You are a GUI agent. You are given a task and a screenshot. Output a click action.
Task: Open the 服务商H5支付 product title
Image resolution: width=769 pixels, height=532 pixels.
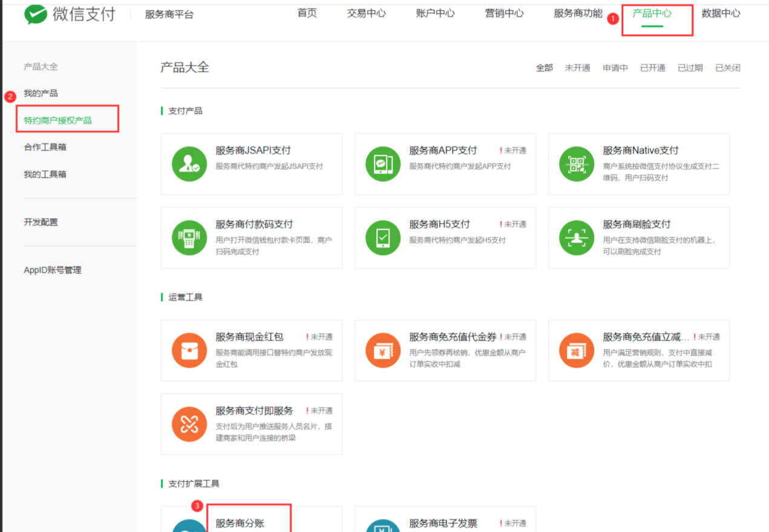(x=439, y=225)
